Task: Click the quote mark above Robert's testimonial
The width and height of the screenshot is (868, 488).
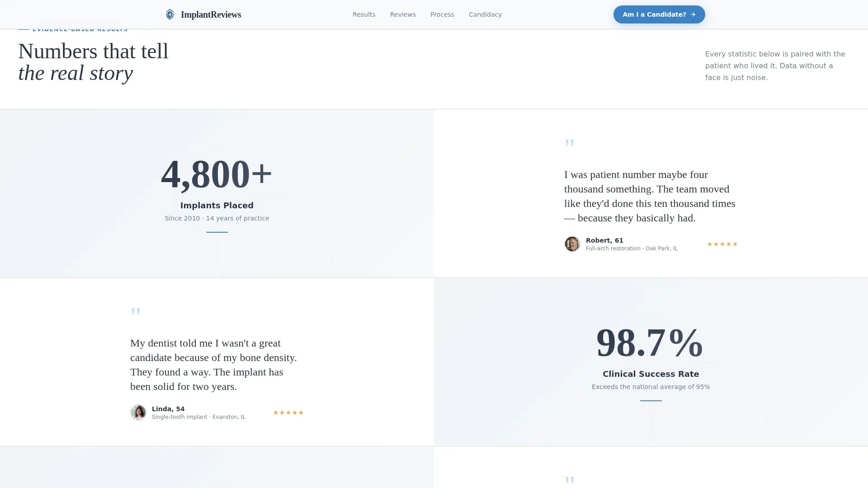Action: tap(570, 144)
